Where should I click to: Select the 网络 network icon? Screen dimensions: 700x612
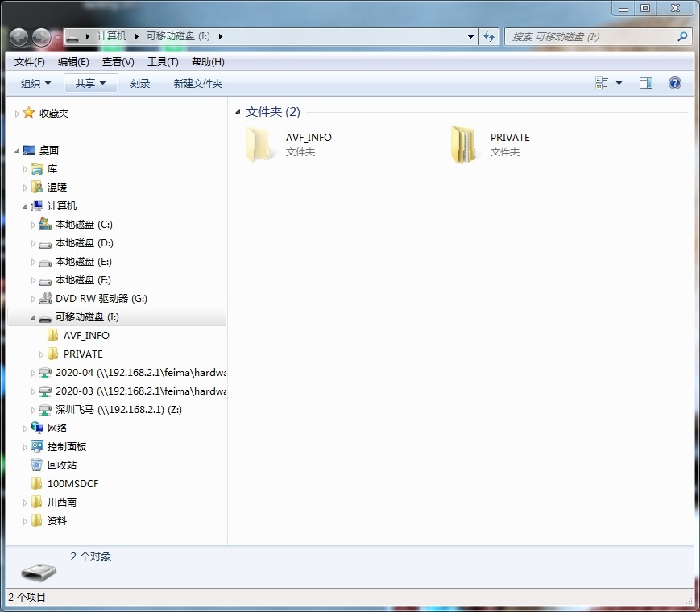[37, 428]
